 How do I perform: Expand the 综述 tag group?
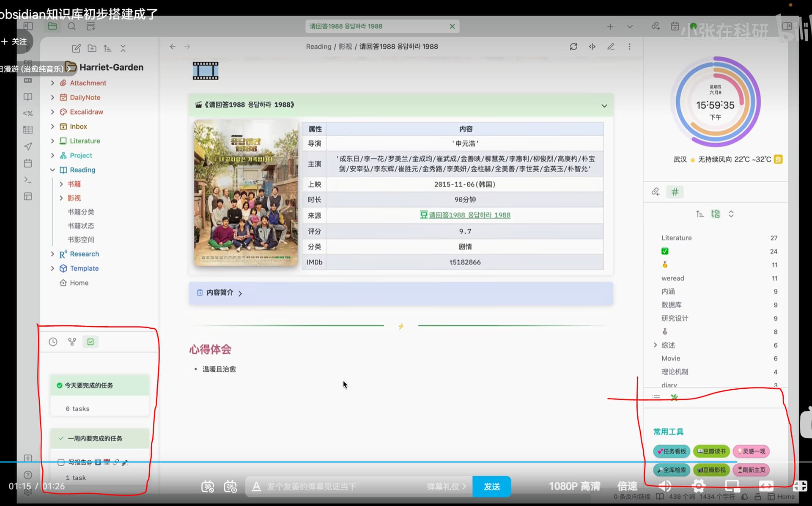click(655, 345)
